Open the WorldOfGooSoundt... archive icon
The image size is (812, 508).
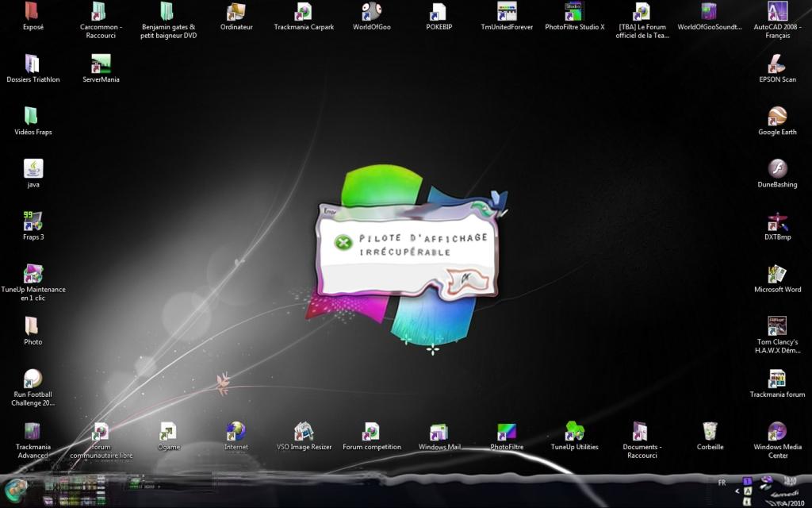pyautogui.click(x=710, y=13)
